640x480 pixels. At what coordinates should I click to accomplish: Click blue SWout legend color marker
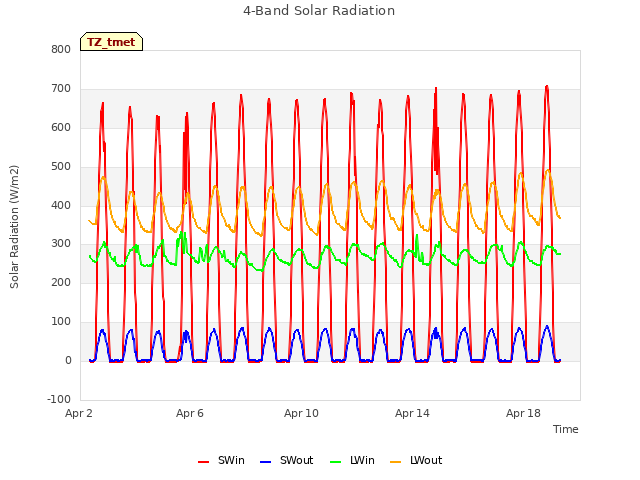pyautogui.click(x=265, y=462)
